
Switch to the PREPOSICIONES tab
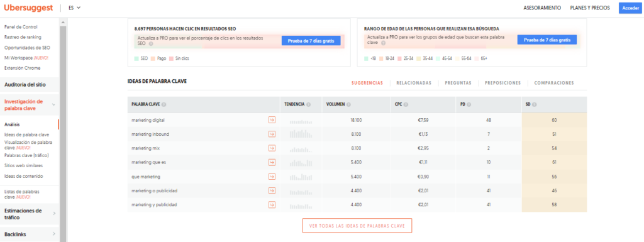coord(502,83)
